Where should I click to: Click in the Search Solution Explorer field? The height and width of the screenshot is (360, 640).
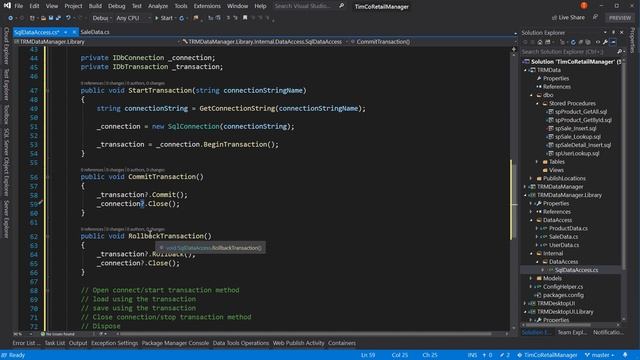569,52
